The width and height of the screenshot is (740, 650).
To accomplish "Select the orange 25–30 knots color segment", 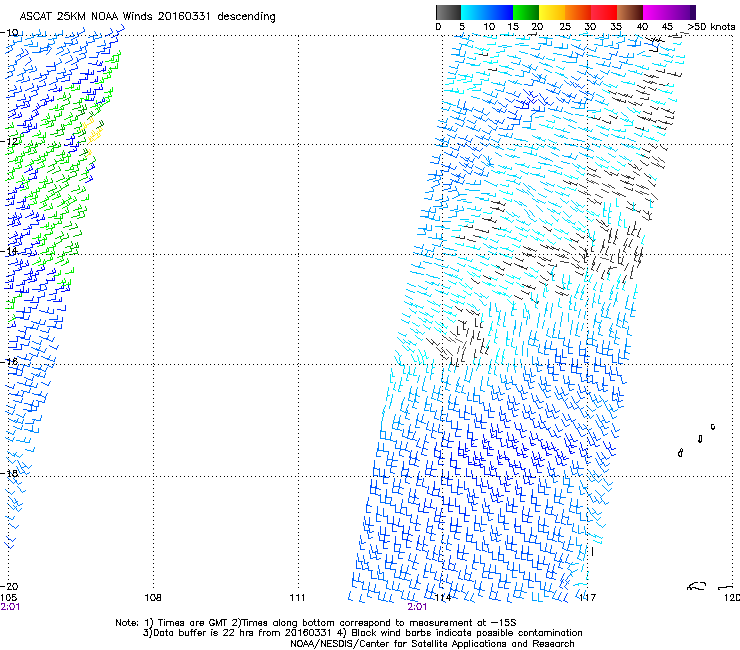I will click(x=578, y=12).
